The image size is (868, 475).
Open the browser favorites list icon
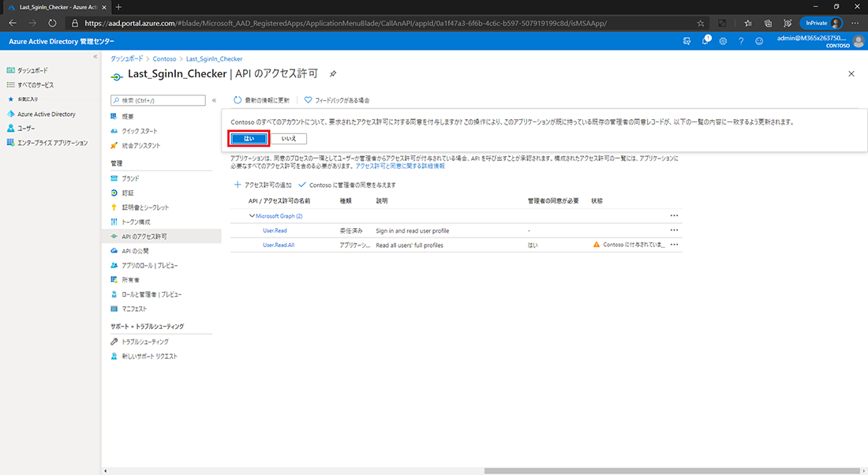tap(748, 23)
